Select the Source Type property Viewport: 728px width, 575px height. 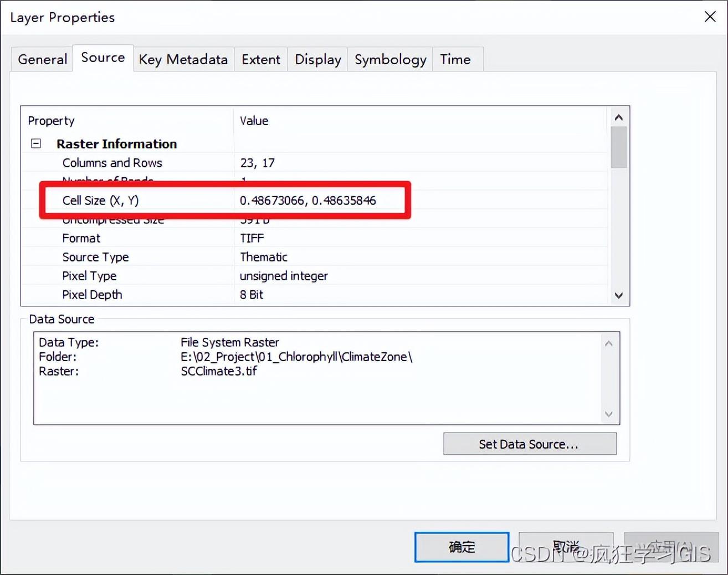click(95, 257)
